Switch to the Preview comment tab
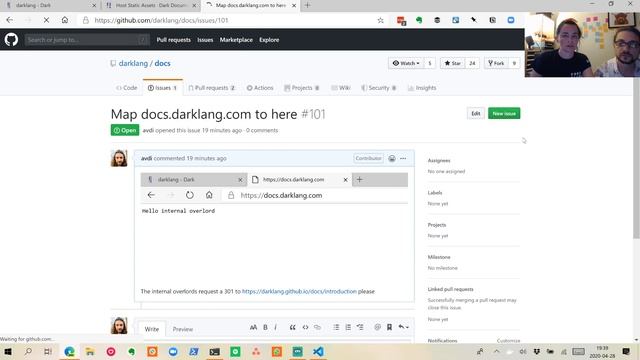 pos(182,329)
